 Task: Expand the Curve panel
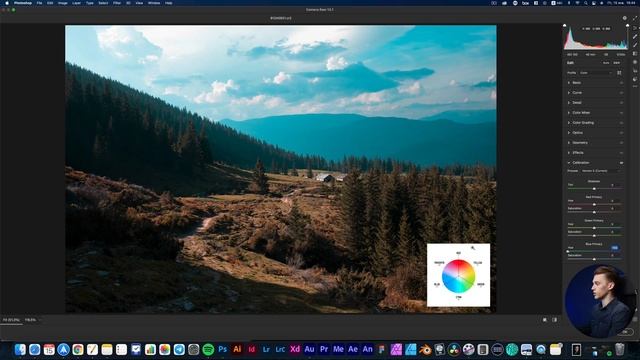577,93
